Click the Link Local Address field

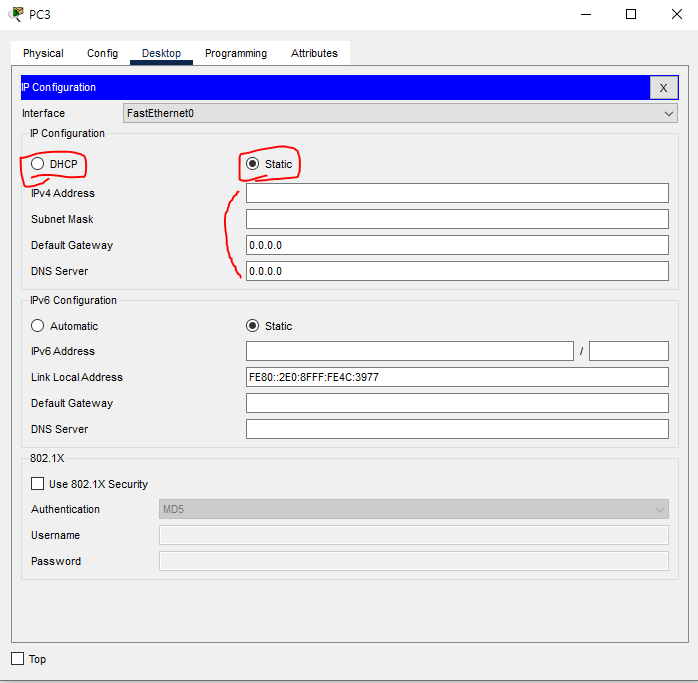457,377
